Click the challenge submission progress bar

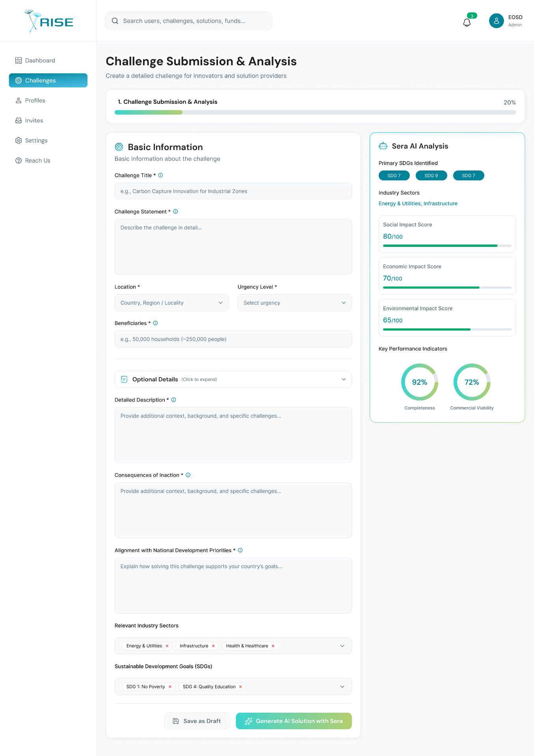click(x=315, y=112)
